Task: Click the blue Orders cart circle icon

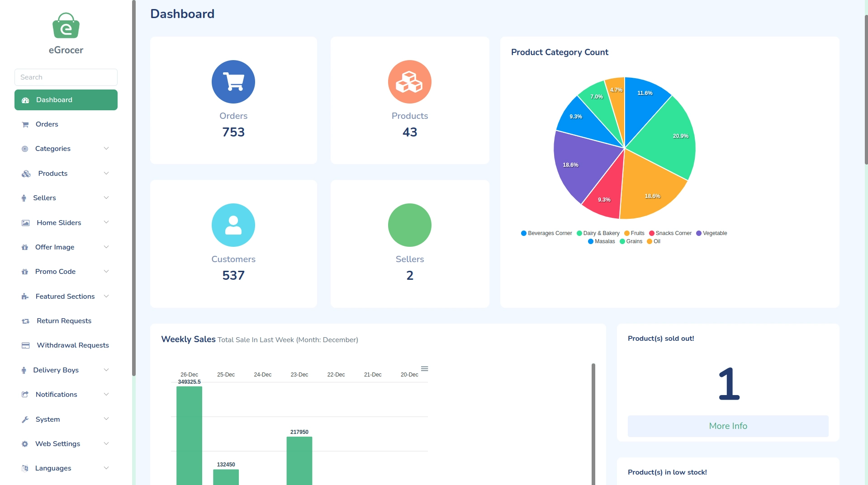Action: 233,82
